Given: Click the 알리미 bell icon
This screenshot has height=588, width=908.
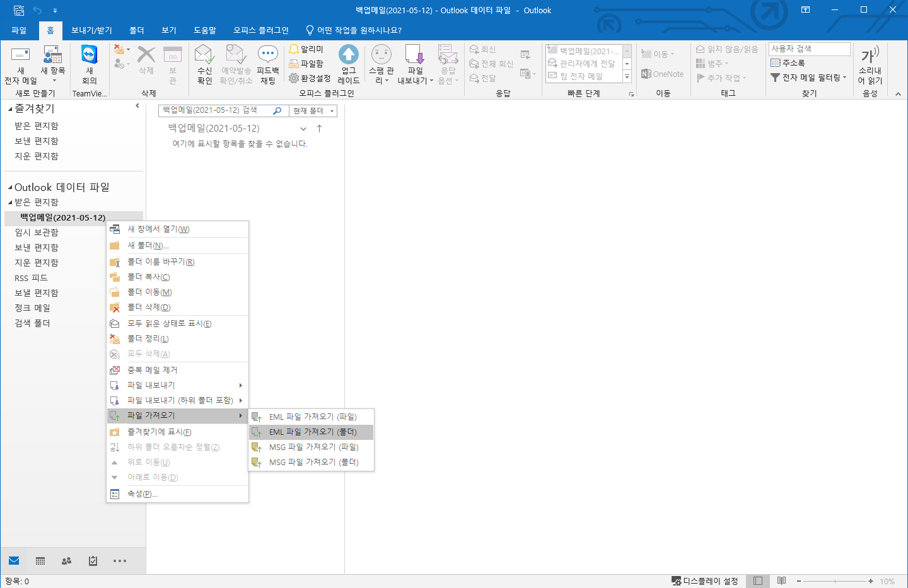Looking at the screenshot, I should coord(306,49).
